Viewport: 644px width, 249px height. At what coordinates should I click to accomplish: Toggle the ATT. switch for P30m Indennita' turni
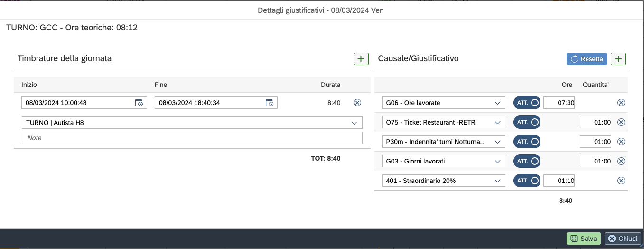[x=526, y=142]
